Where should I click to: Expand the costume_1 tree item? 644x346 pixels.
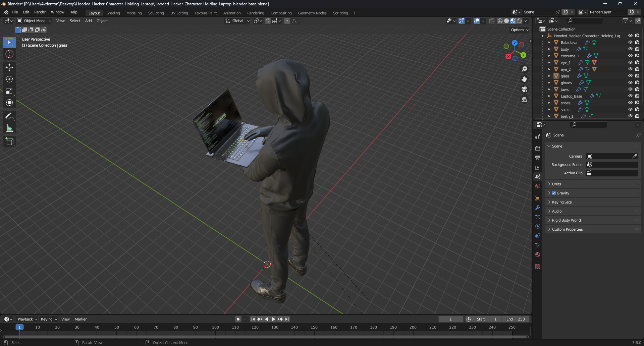point(549,56)
